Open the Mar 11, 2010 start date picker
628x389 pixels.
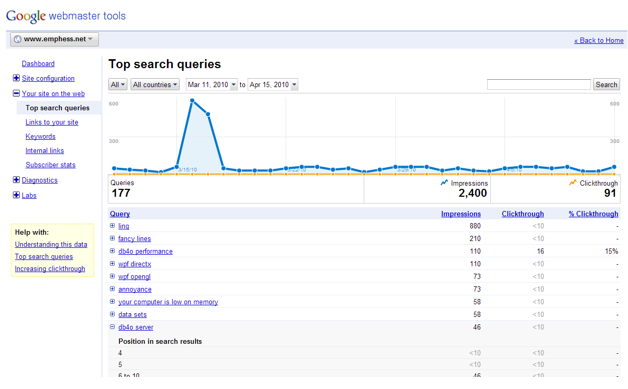[212, 85]
